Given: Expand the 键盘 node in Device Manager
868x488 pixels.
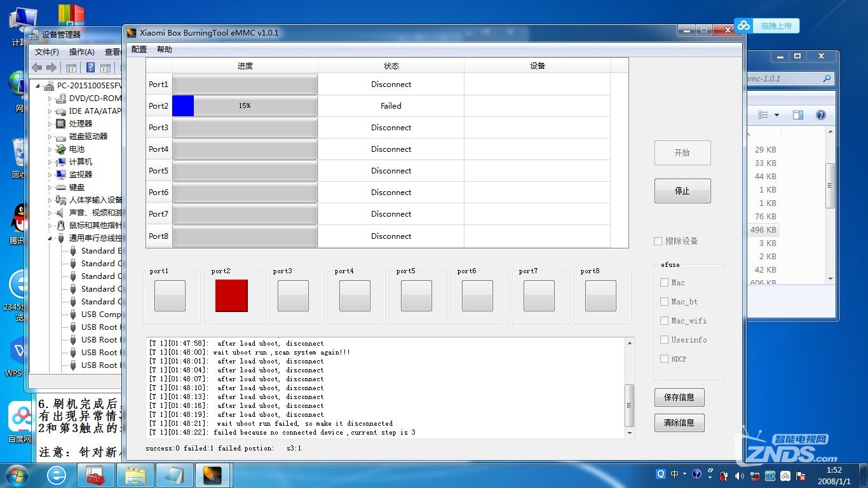Looking at the screenshot, I should 50,187.
